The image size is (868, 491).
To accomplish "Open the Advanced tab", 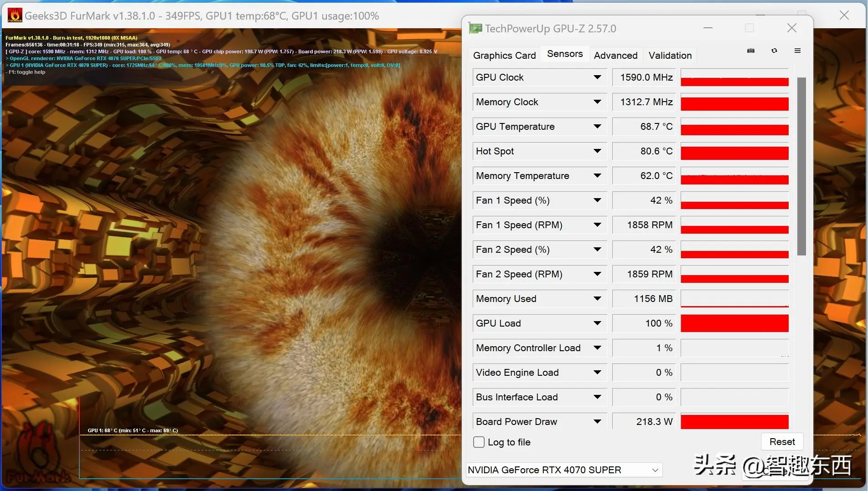I will point(615,55).
